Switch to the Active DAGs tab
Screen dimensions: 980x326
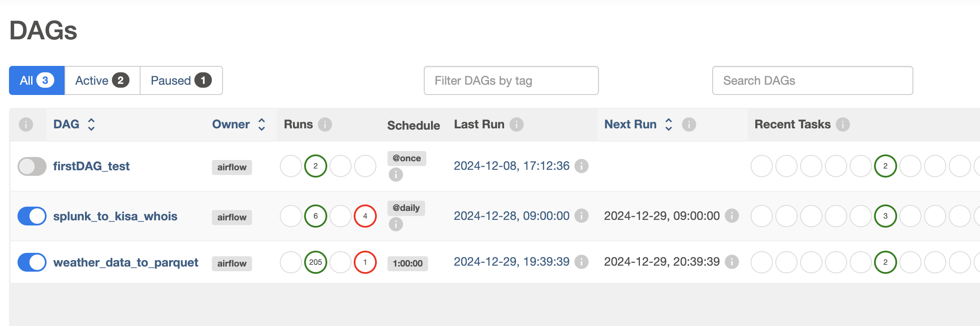(102, 80)
